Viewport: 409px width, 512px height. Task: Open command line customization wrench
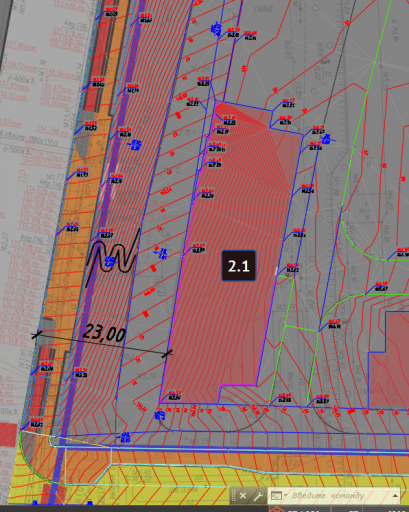click(x=258, y=496)
